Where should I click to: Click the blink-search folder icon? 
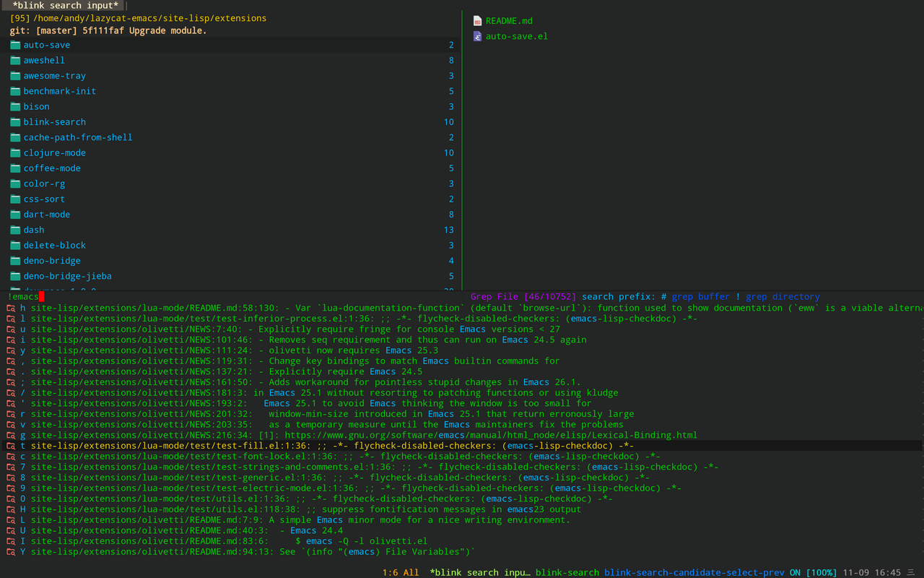point(16,122)
